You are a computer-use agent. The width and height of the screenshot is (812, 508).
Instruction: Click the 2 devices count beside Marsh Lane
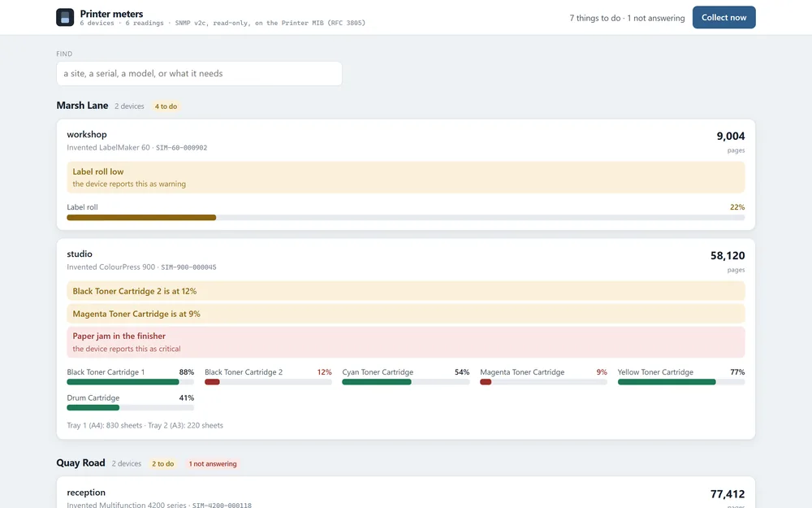tap(129, 106)
